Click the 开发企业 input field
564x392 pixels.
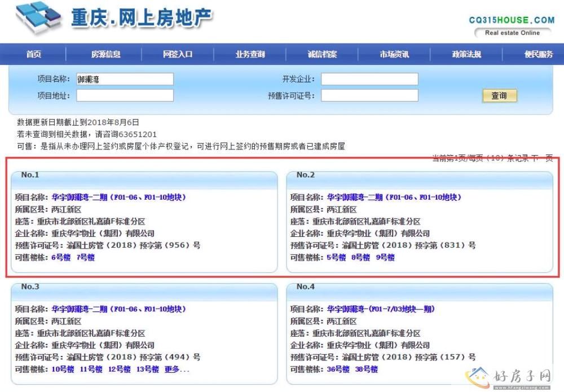click(x=369, y=80)
